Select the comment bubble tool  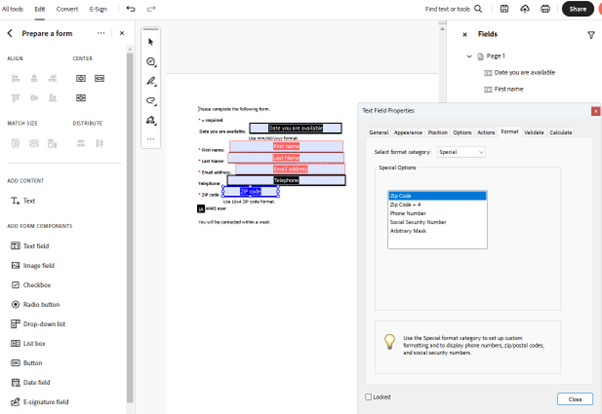(x=151, y=61)
